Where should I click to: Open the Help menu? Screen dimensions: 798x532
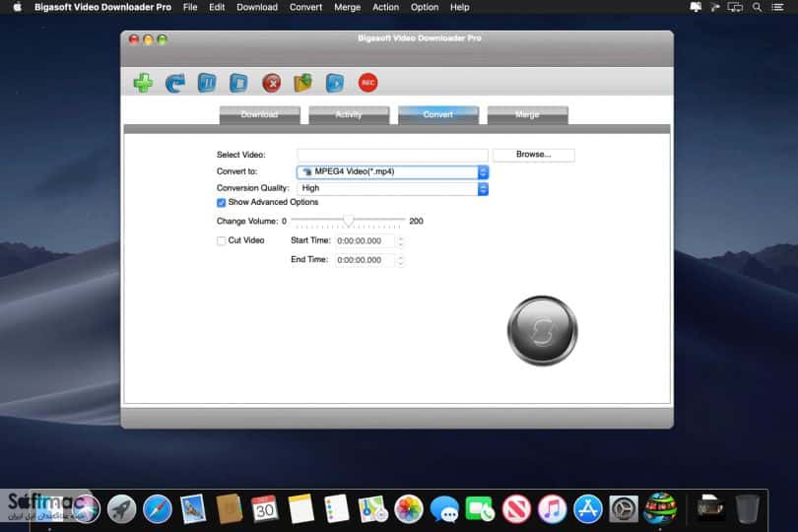(x=459, y=7)
